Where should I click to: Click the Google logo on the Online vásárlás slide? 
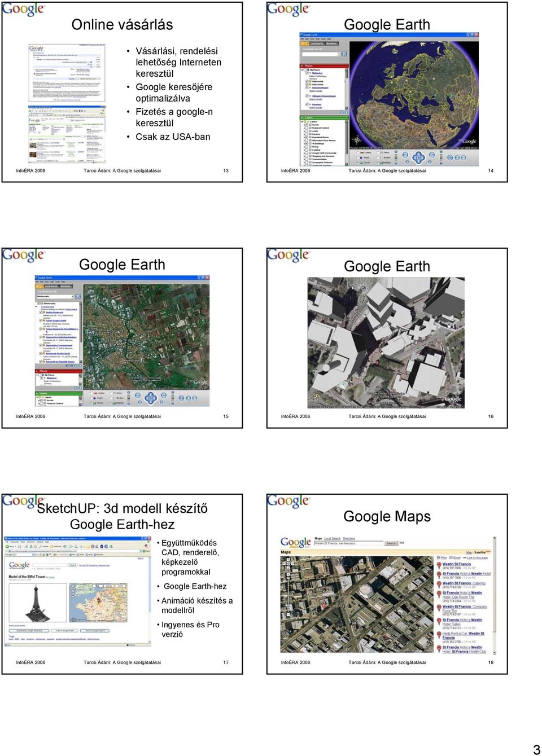[x=23, y=10]
